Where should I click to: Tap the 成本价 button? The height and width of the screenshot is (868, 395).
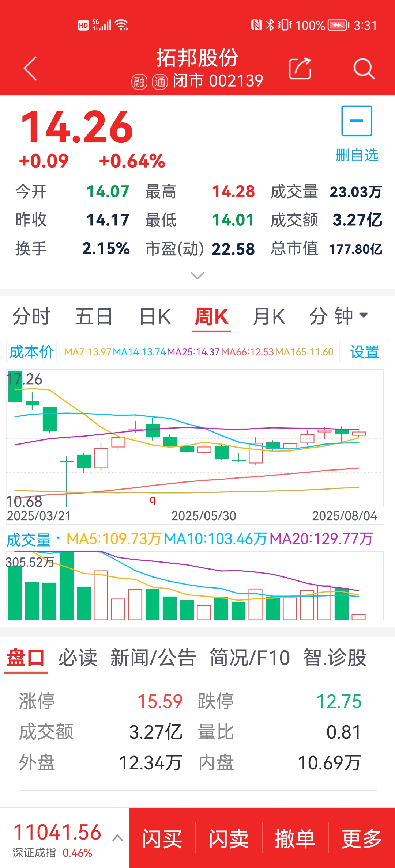pos(31,352)
